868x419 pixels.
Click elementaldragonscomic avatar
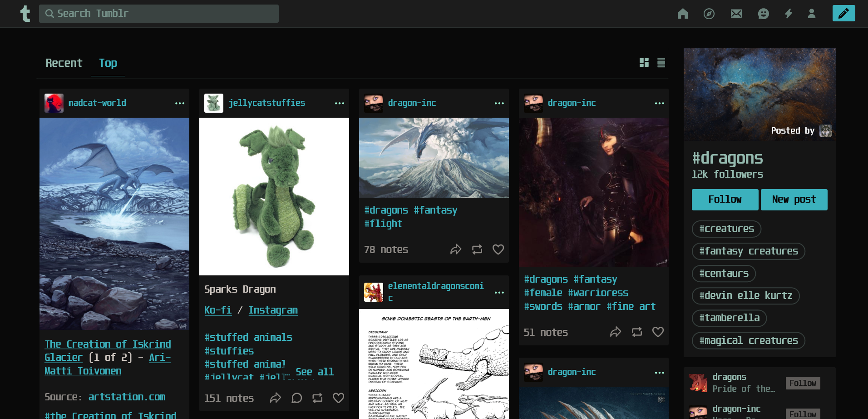(374, 292)
